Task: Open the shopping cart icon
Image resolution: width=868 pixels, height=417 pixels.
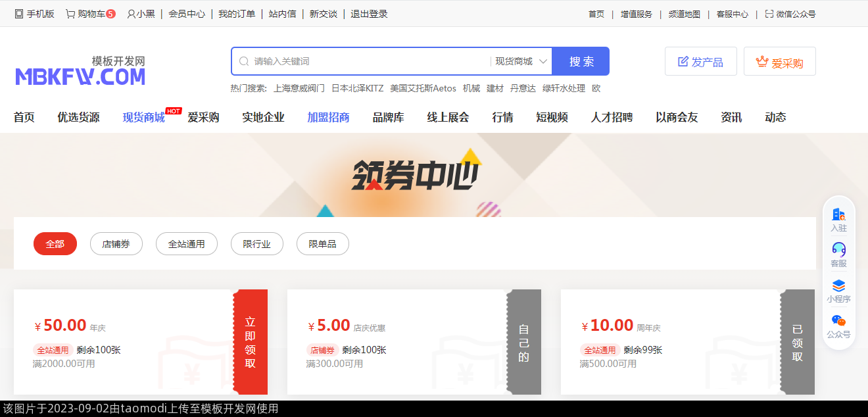Action: 70,14
